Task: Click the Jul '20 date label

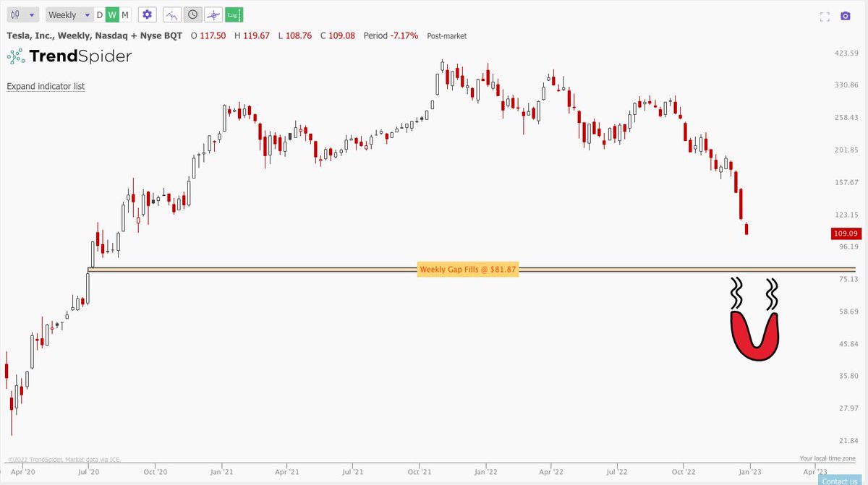Action: [90, 471]
